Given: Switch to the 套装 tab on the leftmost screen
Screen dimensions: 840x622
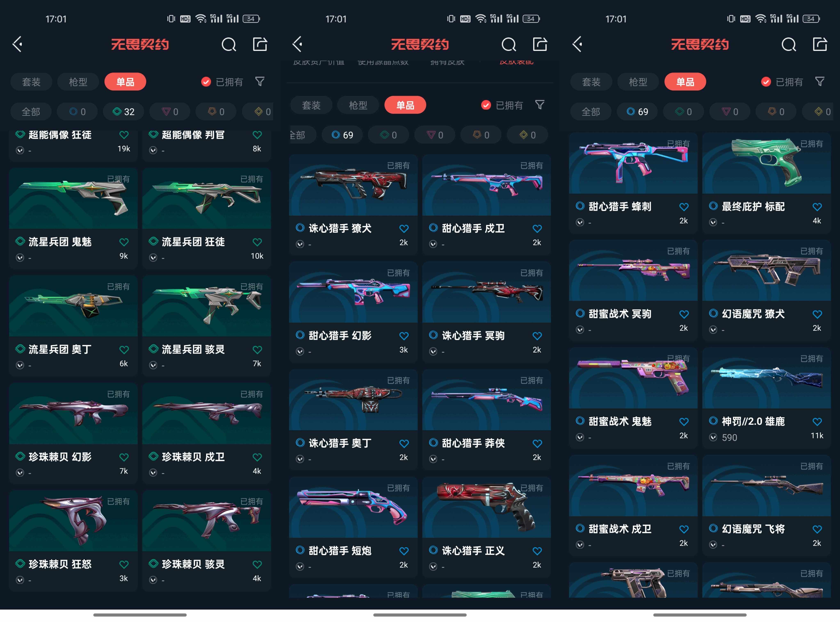Looking at the screenshot, I should pyautogui.click(x=31, y=82).
